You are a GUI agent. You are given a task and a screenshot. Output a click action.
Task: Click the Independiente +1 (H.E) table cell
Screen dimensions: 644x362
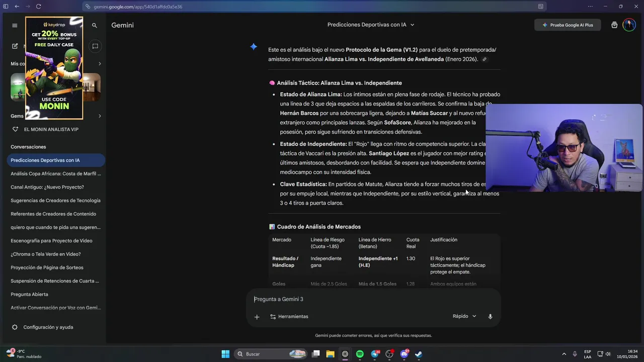tap(378, 262)
